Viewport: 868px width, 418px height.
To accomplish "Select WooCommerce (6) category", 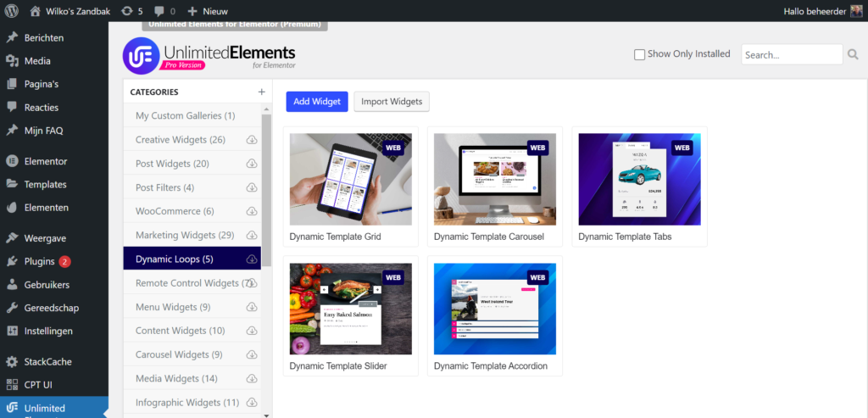I will coord(192,211).
